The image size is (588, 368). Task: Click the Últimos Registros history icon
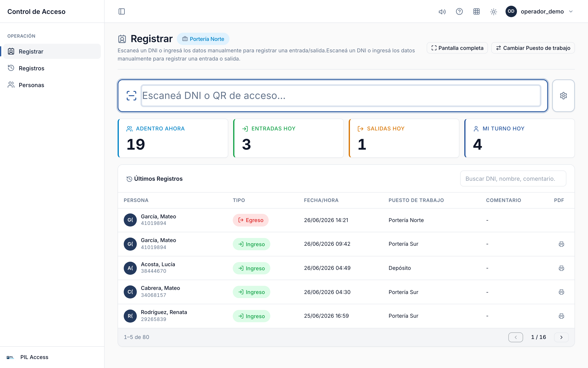click(x=129, y=179)
